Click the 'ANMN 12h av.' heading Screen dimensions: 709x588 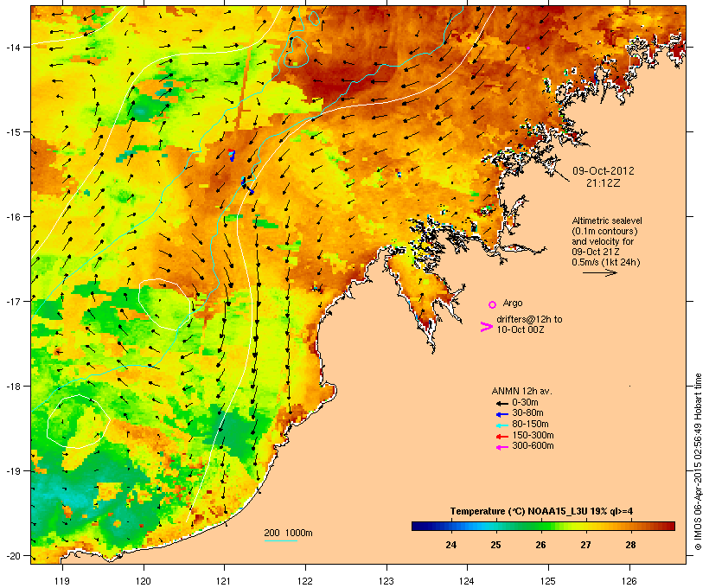521,391
